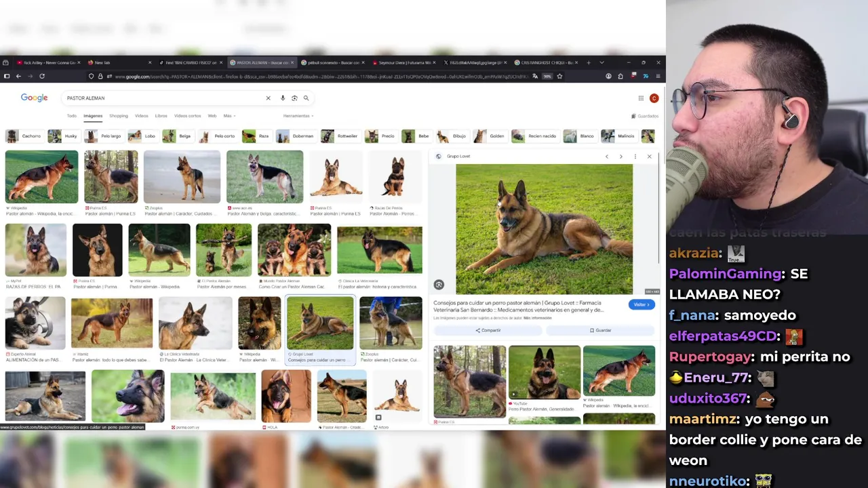Expand the 'Más' search filter dropdown

point(229,116)
